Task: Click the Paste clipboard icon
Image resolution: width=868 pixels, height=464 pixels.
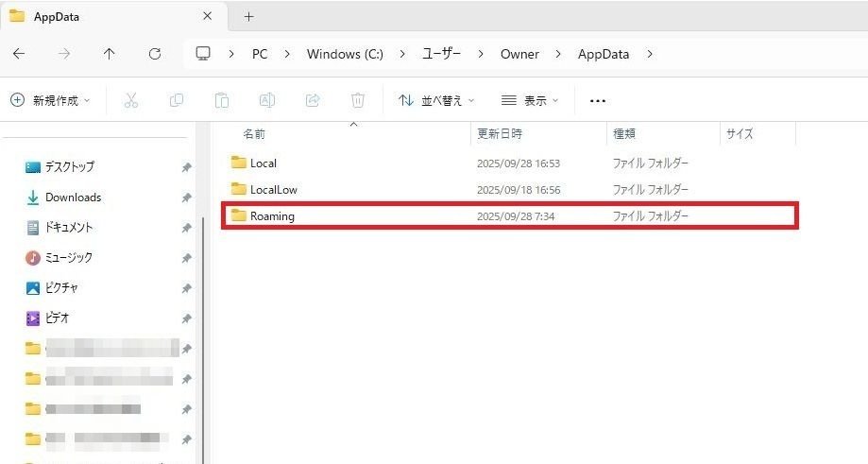Action: coord(221,100)
